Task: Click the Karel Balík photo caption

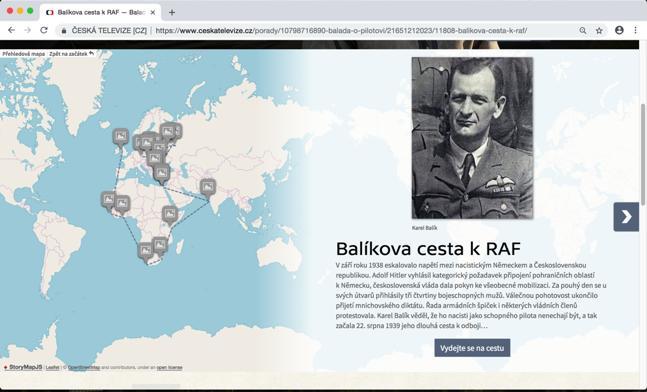Action: coord(424,228)
